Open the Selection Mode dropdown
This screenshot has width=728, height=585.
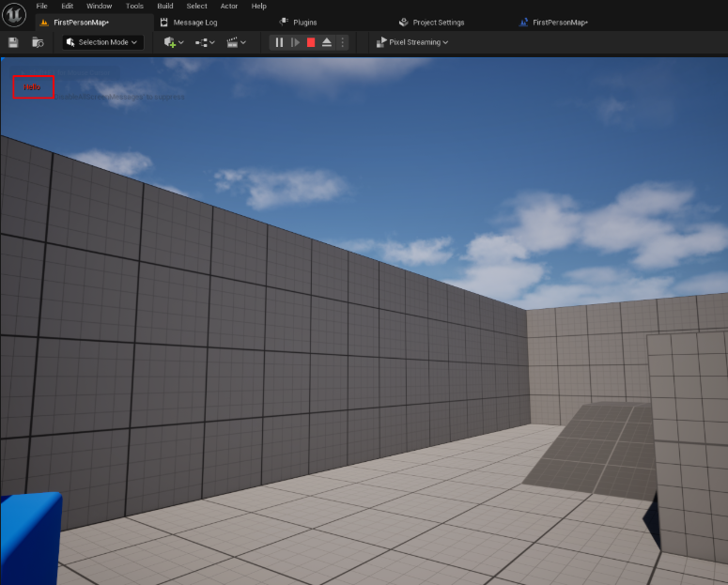click(103, 42)
